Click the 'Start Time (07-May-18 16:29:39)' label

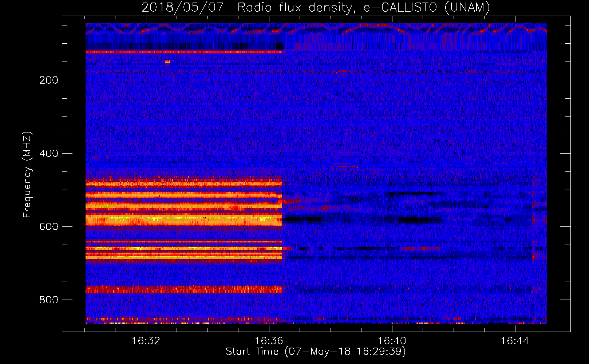(316, 352)
